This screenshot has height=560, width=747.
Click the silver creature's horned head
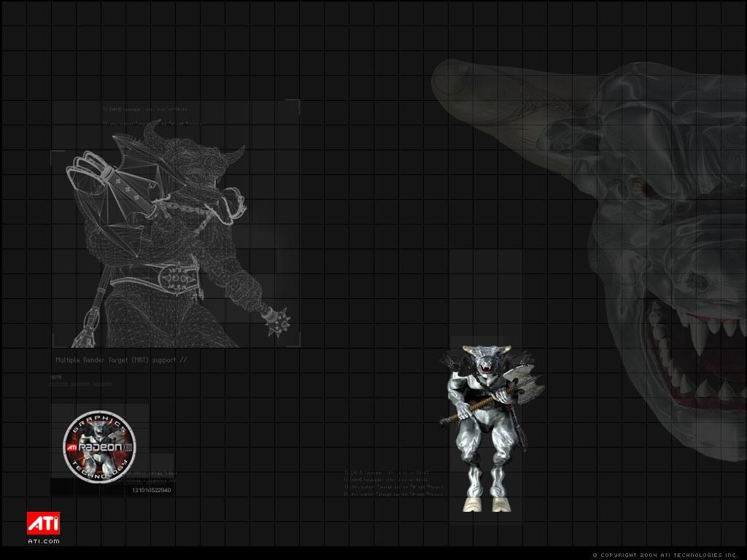click(485, 360)
